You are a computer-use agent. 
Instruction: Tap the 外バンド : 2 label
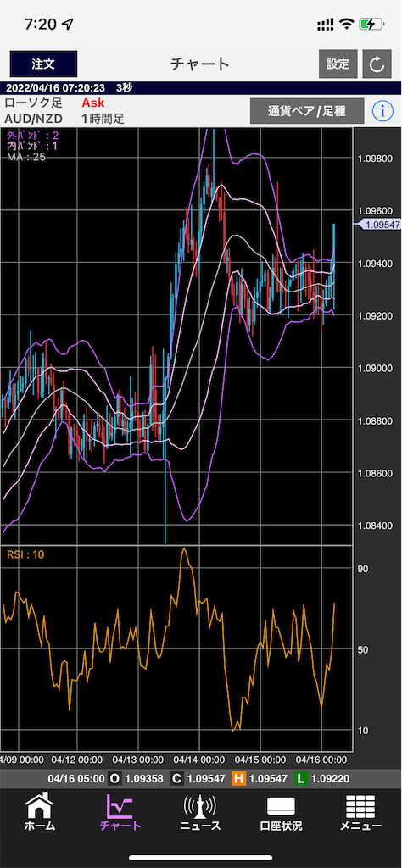click(x=33, y=136)
